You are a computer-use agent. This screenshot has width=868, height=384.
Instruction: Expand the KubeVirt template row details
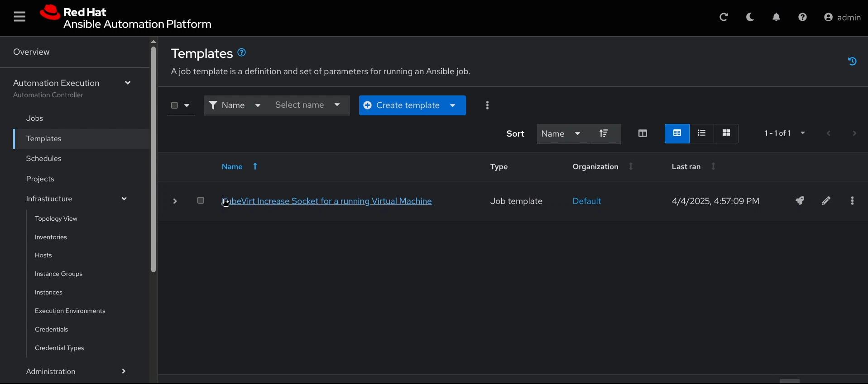[175, 201]
